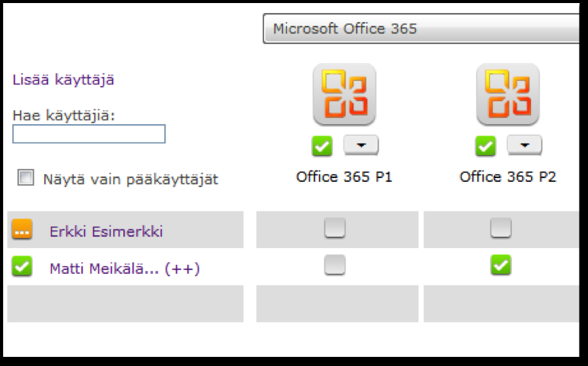Check Office 365 P2 for Erkki Esimerkki
588x366 pixels.
click(x=501, y=228)
